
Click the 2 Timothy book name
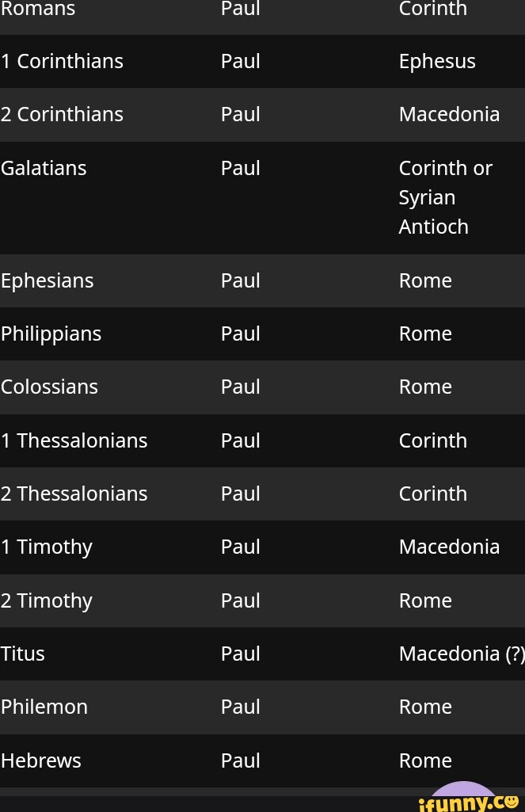(x=47, y=600)
